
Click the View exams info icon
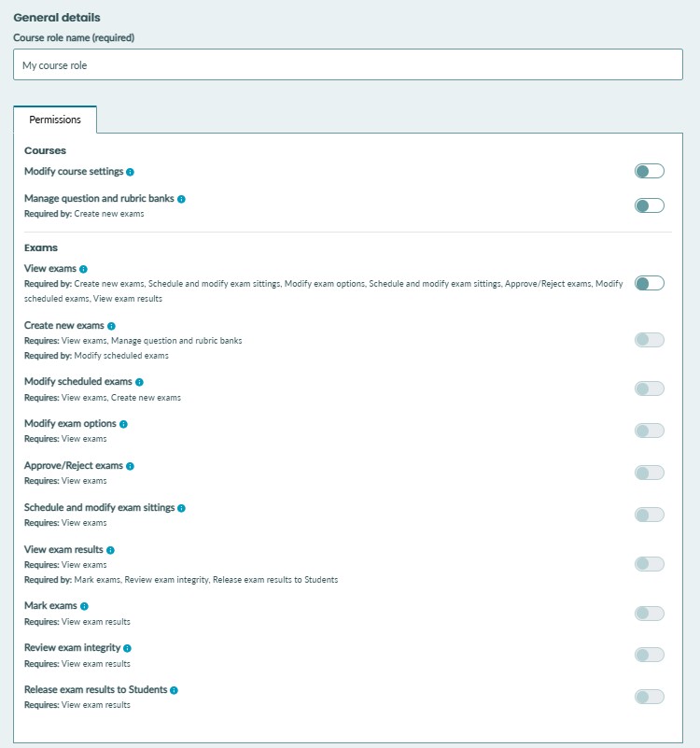[83, 269]
